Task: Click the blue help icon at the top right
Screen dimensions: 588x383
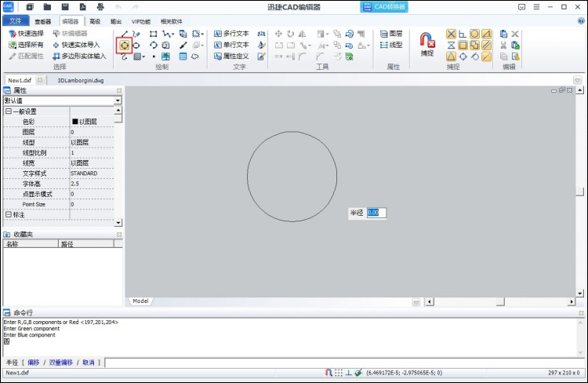Action: (x=581, y=21)
